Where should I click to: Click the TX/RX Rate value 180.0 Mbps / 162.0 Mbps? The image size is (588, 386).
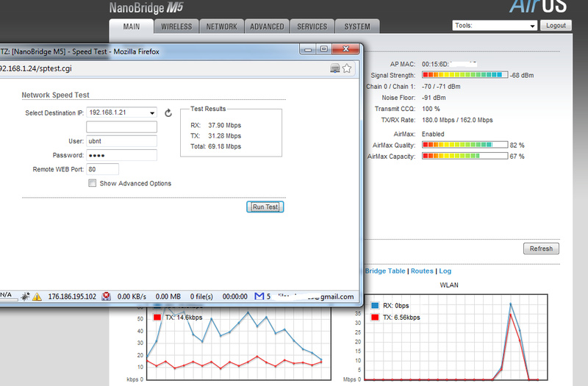click(457, 120)
